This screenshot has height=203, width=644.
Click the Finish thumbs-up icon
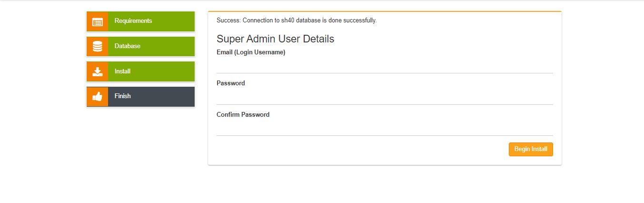pyautogui.click(x=98, y=96)
